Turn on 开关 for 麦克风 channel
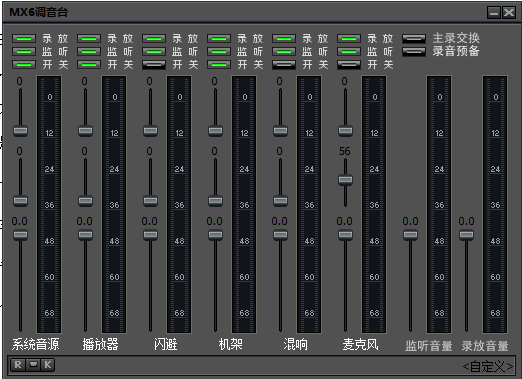The width and height of the screenshot is (522, 379). click(x=349, y=64)
